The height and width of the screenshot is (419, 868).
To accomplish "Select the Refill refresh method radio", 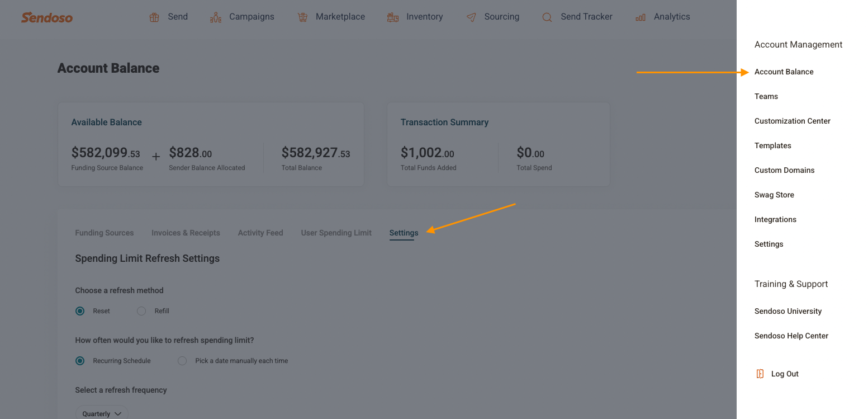I will coord(141,311).
